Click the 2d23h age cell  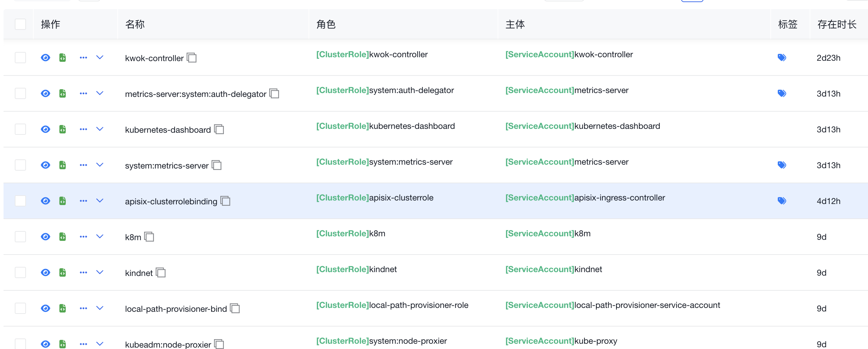coord(829,58)
